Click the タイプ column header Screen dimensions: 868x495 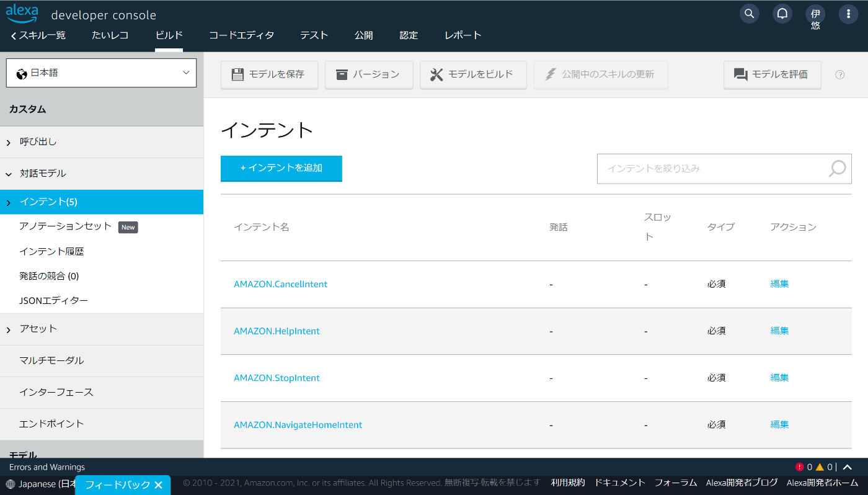tap(721, 228)
